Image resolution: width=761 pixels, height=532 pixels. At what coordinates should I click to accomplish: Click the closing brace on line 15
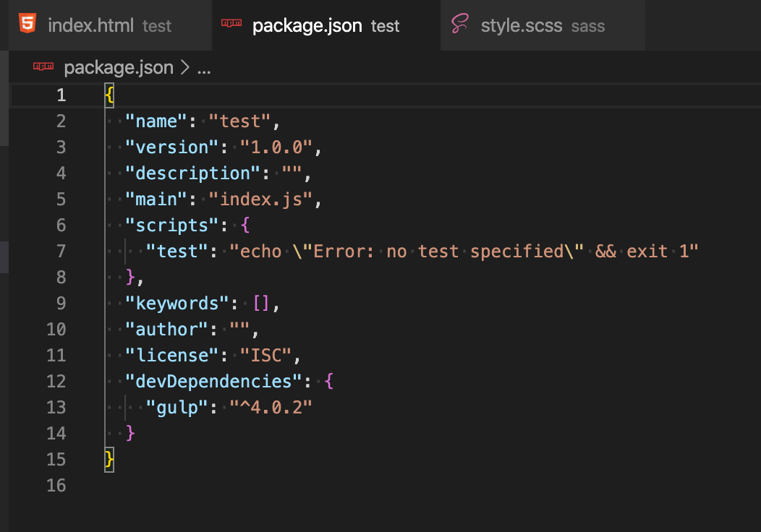click(109, 460)
